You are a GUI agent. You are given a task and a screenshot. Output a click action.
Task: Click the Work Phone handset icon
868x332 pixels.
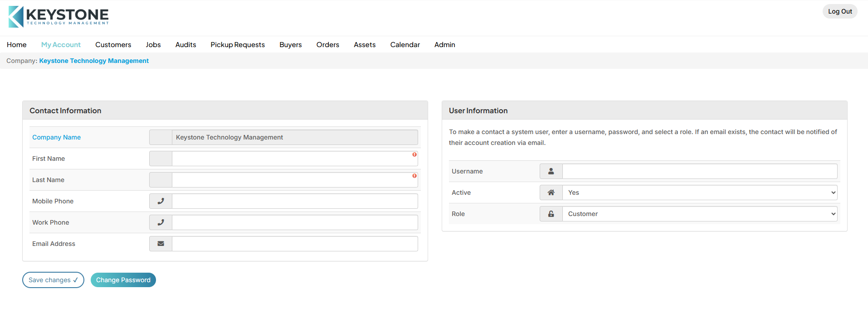(161, 222)
